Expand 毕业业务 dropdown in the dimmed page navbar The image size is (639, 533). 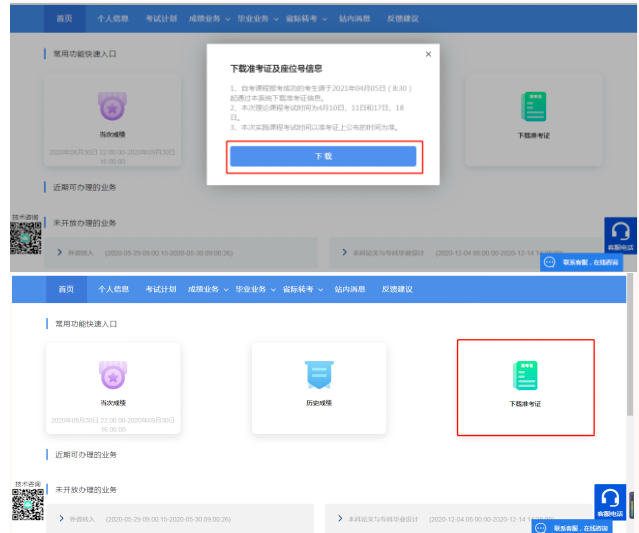pos(258,19)
